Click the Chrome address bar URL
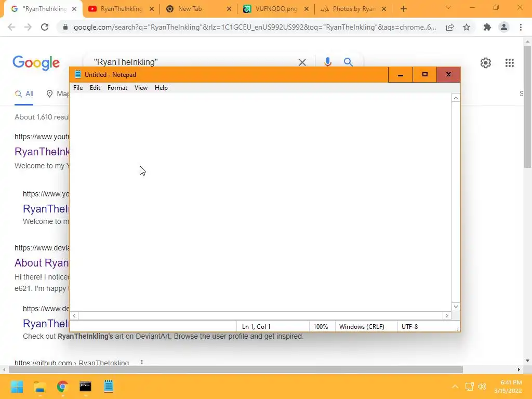Viewport: 532px width, 399px height. click(255, 27)
